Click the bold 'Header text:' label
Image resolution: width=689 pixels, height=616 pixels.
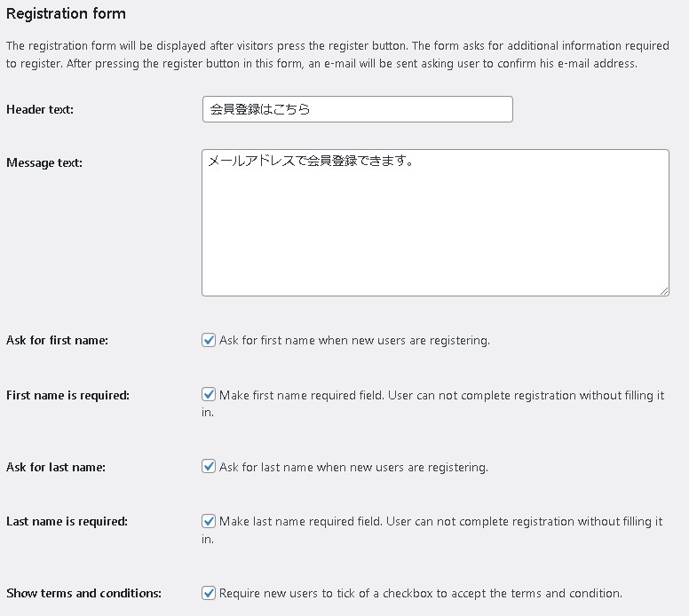40,109
